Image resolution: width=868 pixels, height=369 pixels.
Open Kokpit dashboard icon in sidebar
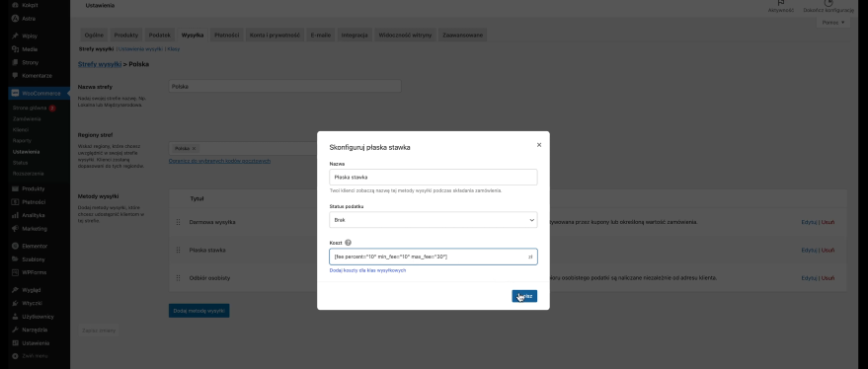point(16,5)
